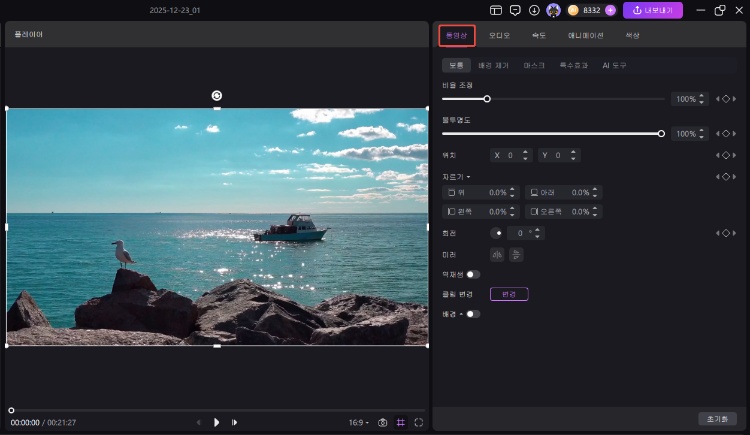The width and height of the screenshot is (750, 435).
Task: Step to the previous frame in player
Action: point(199,423)
